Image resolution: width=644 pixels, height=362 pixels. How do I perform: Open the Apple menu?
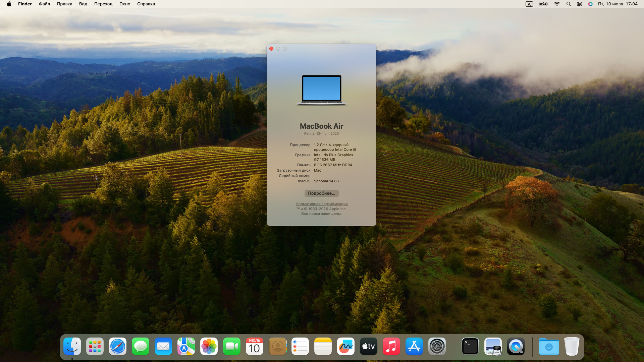(x=9, y=4)
